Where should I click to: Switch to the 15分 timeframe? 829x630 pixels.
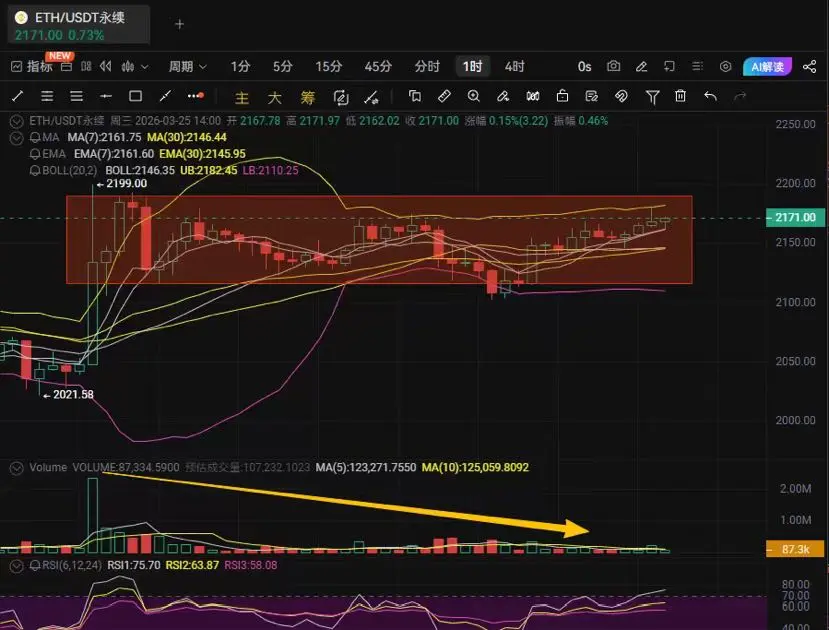(x=328, y=67)
